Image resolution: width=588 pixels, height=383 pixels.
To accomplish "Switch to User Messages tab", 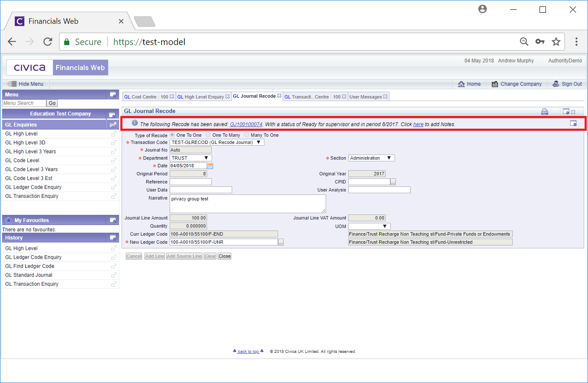I will pos(366,97).
